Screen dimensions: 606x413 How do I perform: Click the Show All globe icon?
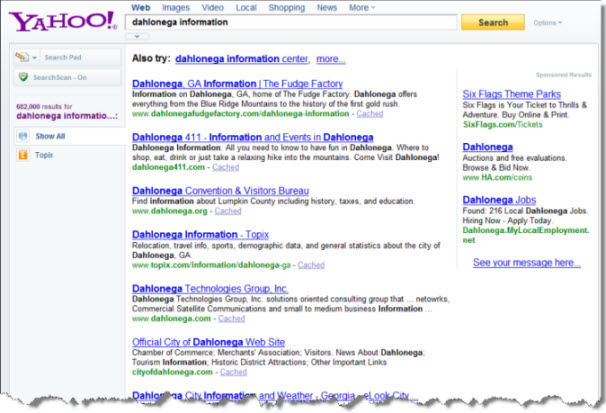(23, 136)
